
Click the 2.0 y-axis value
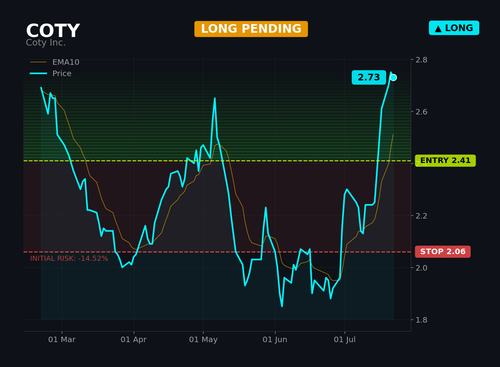click(x=421, y=268)
